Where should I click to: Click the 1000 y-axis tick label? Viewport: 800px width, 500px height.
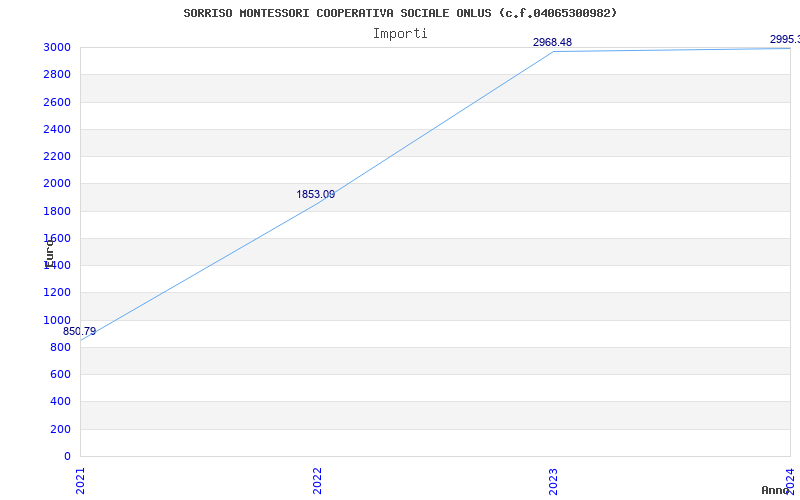pyautogui.click(x=56, y=320)
